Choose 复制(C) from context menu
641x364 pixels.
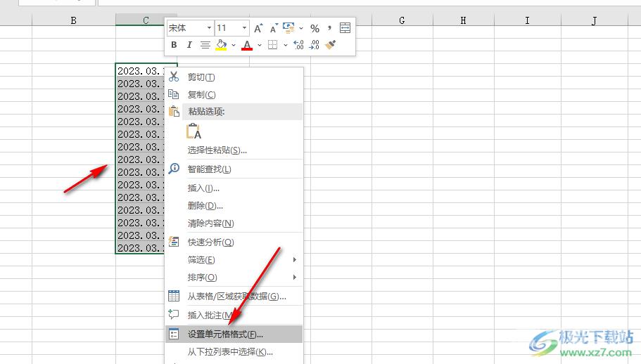pos(234,95)
